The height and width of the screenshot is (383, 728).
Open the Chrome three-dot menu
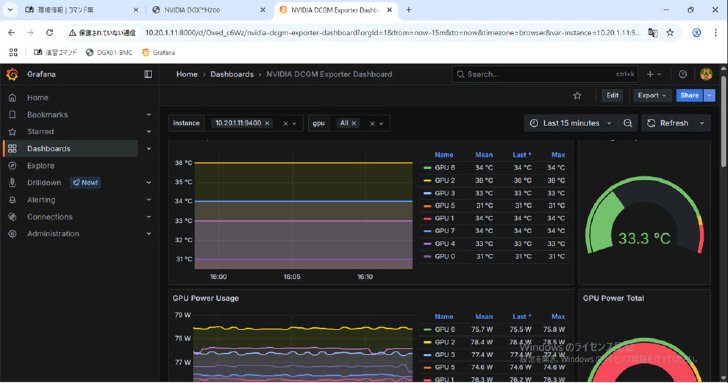point(715,32)
